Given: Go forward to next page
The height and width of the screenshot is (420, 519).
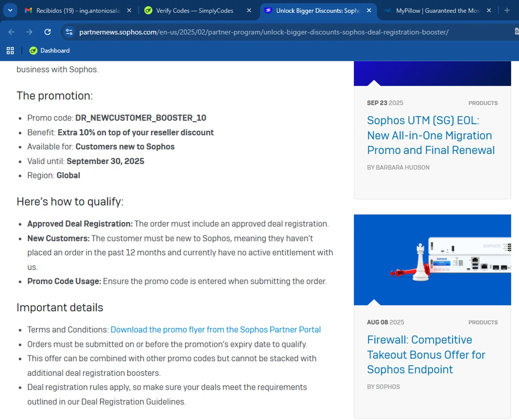Looking at the screenshot, I should point(29,32).
